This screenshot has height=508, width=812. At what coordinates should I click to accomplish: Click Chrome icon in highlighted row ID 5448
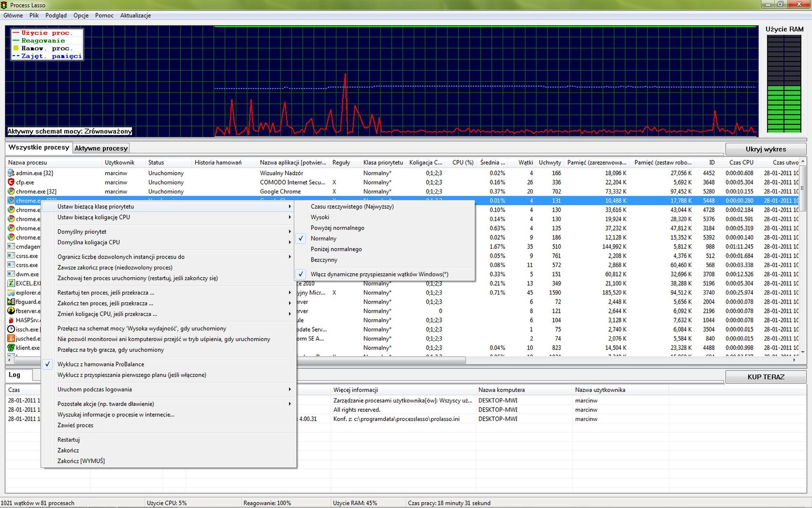[x=11, y=201]
